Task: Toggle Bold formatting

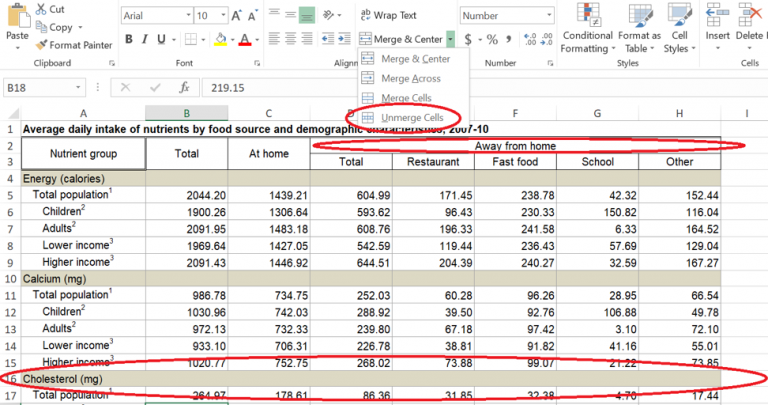Action: click(x=129, y=39)
